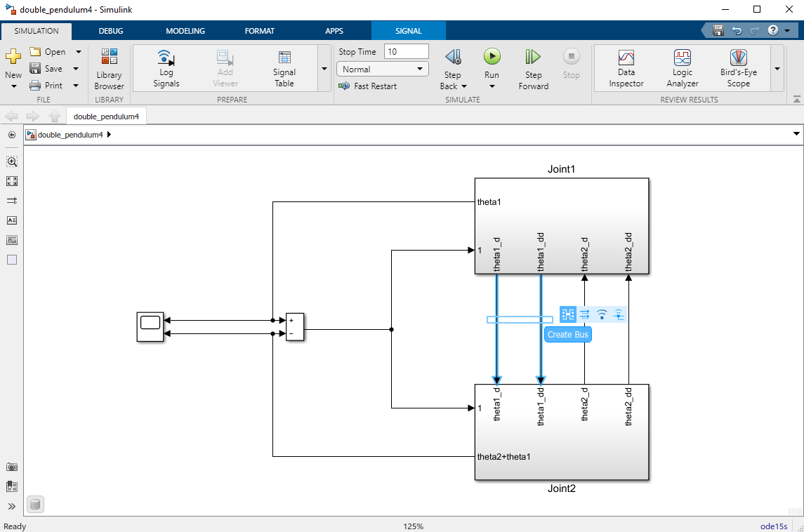
Task: Insert an image with palette icon
Action: coord(12,240)
